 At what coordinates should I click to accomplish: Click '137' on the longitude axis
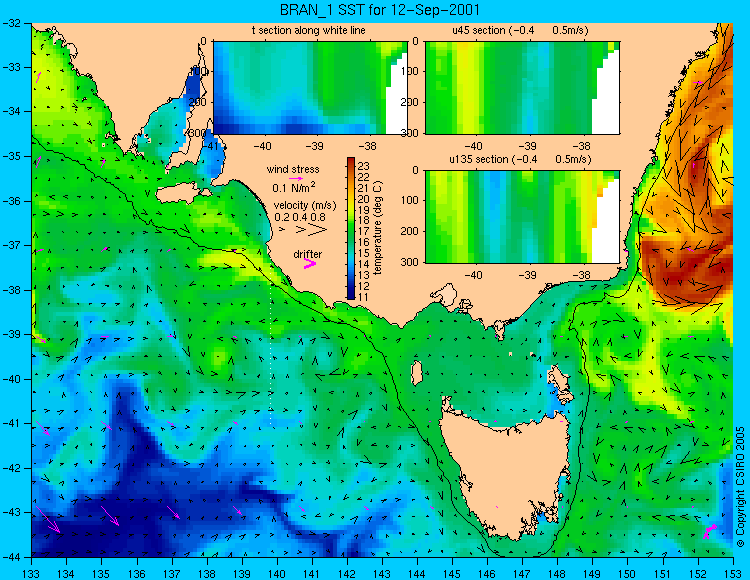172,573
